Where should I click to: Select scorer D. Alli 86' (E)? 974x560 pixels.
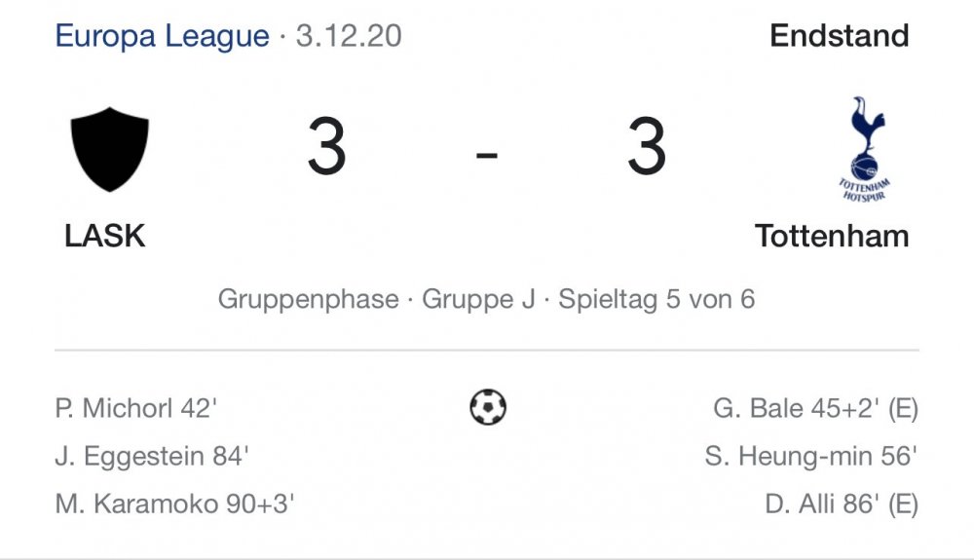click(842, 504)
